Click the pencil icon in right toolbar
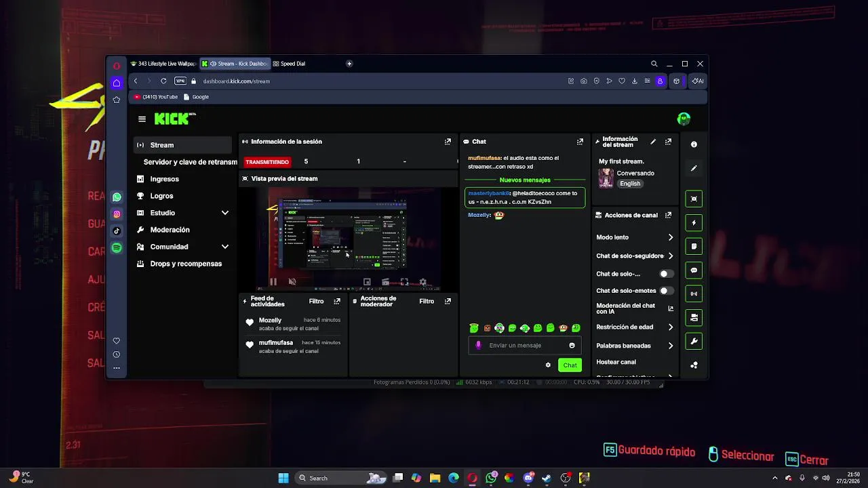 click(694, 168)
